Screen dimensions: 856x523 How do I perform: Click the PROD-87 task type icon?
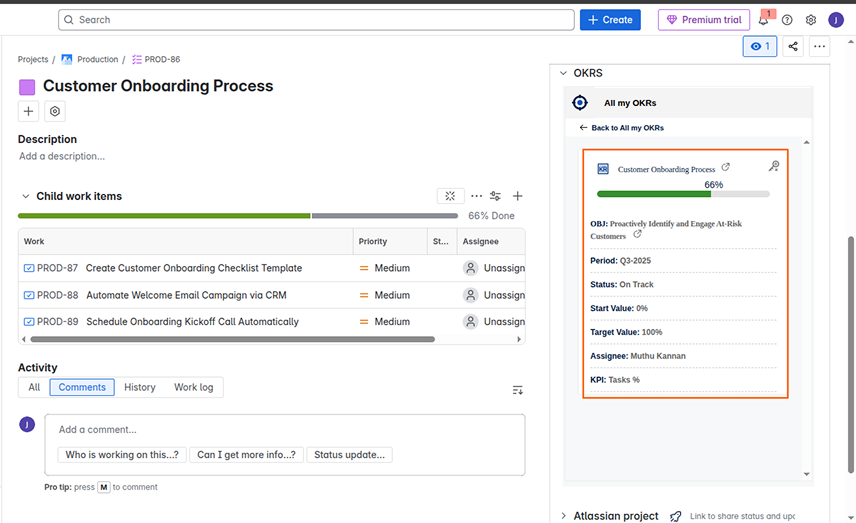(29, 268)
